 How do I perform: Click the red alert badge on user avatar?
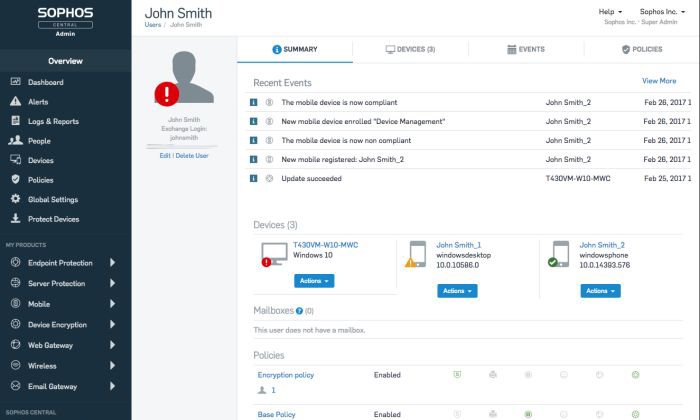167,94
